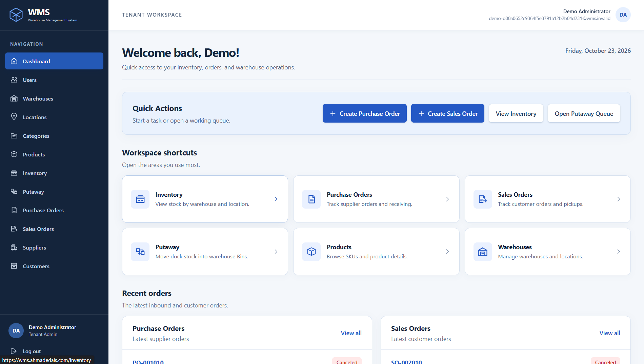This screenshot has width=644, height=364.
Task: Click the Products shortcut card cube icon
Action: pyautogui.click(x=311, y=252)
